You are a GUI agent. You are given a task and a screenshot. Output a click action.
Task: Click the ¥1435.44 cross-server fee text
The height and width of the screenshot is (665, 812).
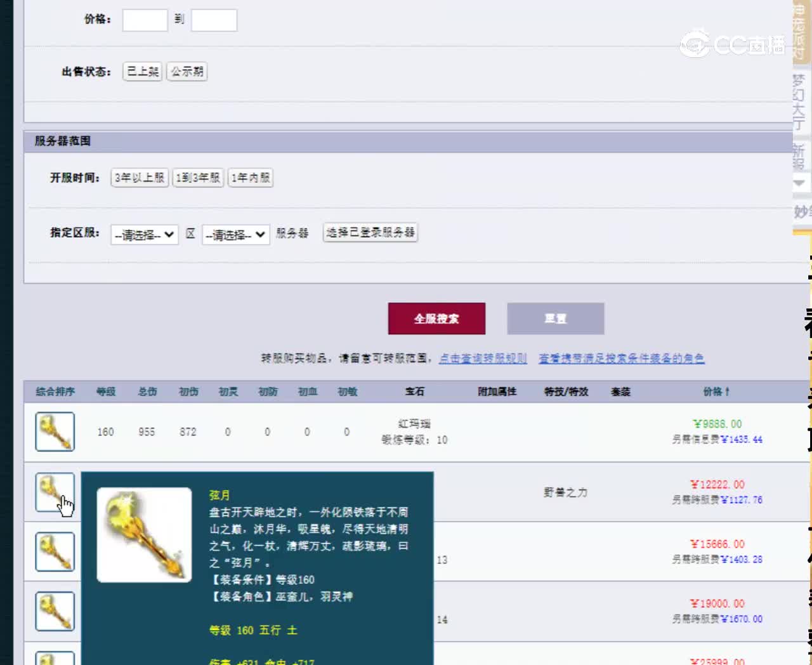pos(742,439)
